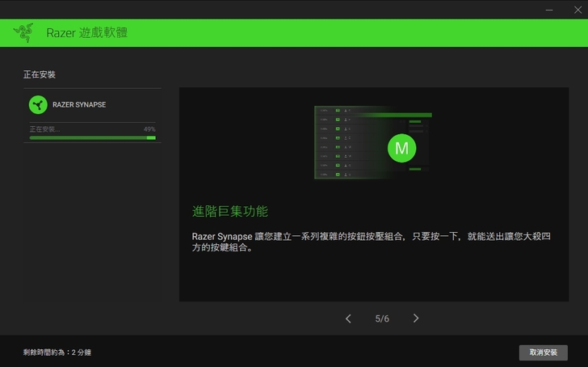Click the green M macro circle icon

coord(401,148)
